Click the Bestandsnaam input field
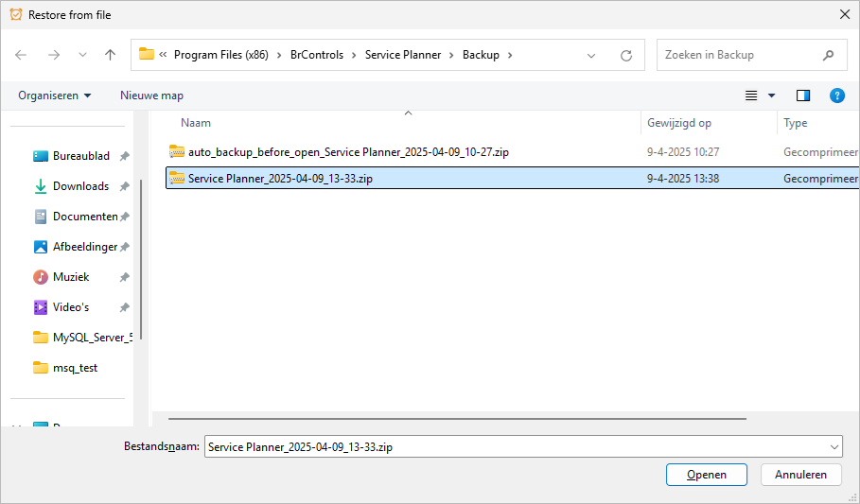 coord(516,447)
